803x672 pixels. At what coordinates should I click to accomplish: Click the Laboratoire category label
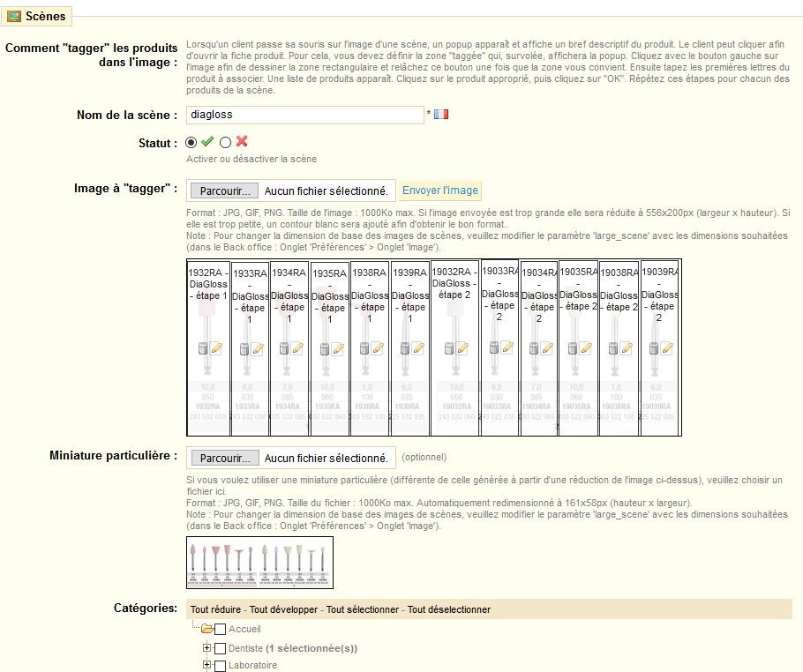pos(252,665)
